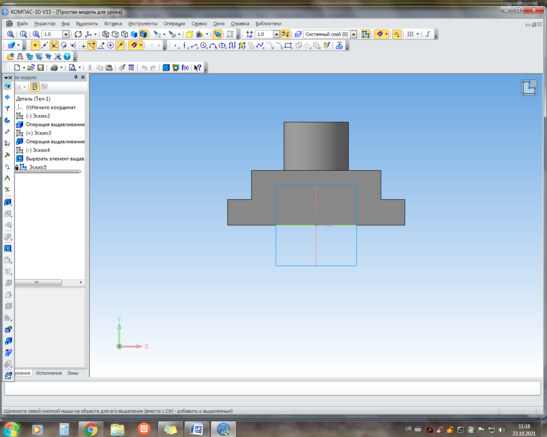Open the Вставка menu
The height and width of the screenshot is (437, 547).
point(113,23)
